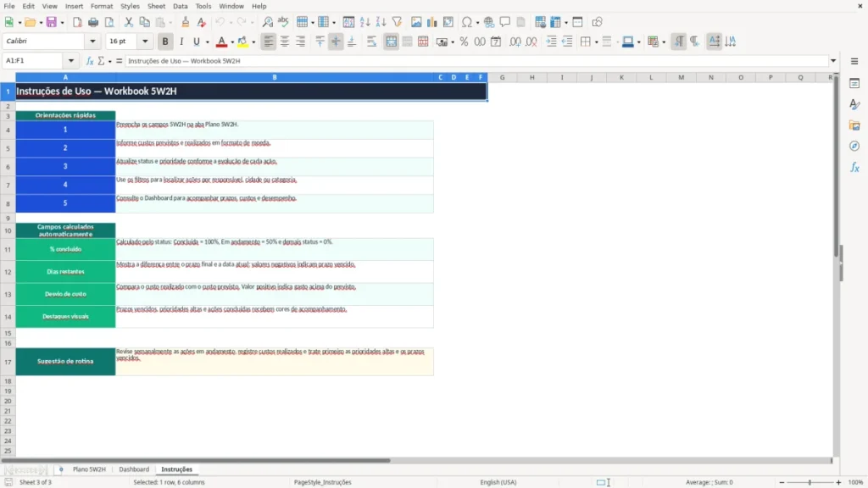Click the Increase indent icon
Viewport: 868px width, 488px height.
[x=551, y=42]
